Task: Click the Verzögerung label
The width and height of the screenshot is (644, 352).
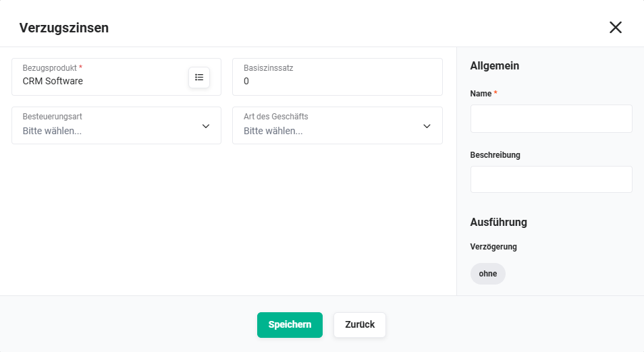Action: coord(493,247)
